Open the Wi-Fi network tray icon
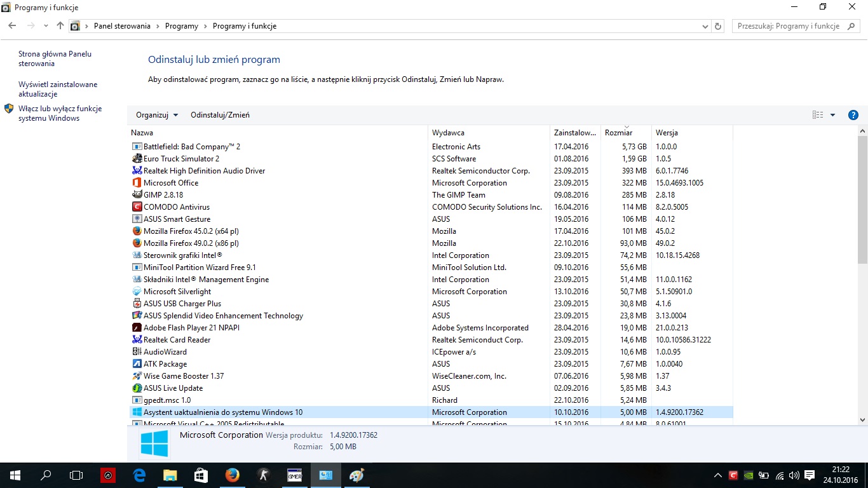The height and width of the screenshot is (488, 868). (x=779, y=475)
